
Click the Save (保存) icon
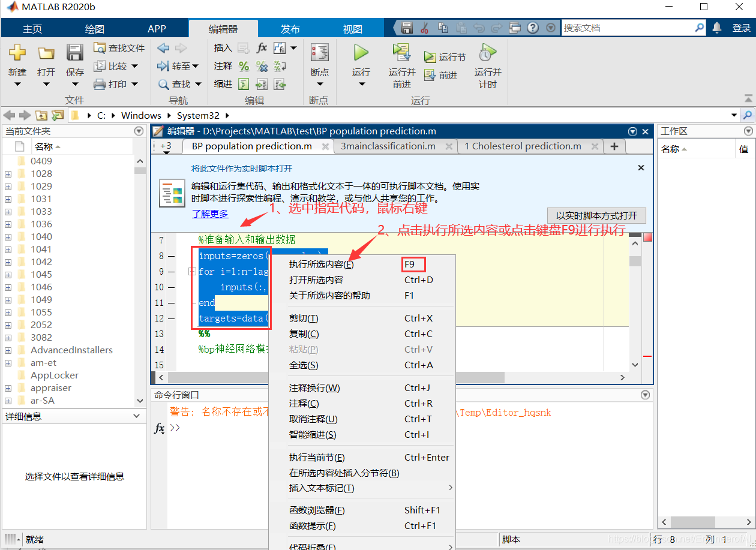75,53
